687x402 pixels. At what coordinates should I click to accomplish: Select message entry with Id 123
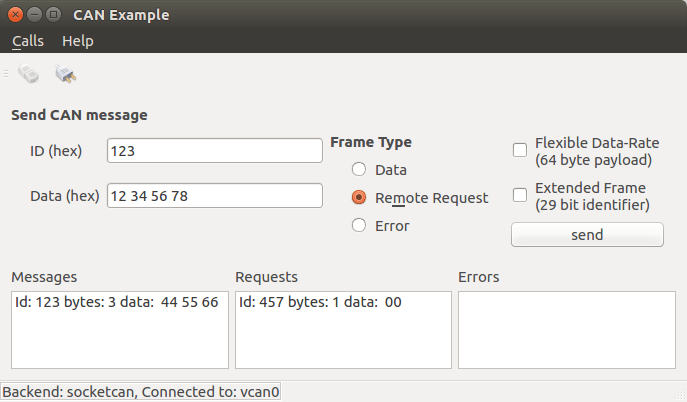pyautogui.click(x=117, y=302)
